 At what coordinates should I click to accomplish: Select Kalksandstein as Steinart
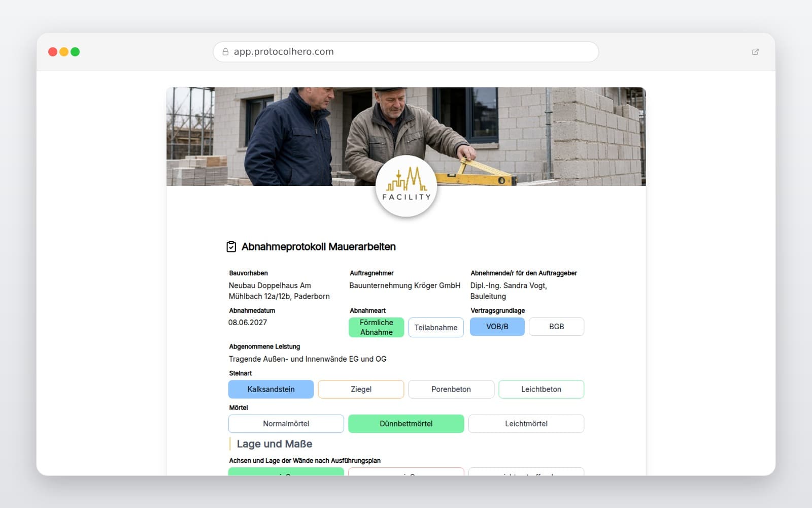[271, 389]
